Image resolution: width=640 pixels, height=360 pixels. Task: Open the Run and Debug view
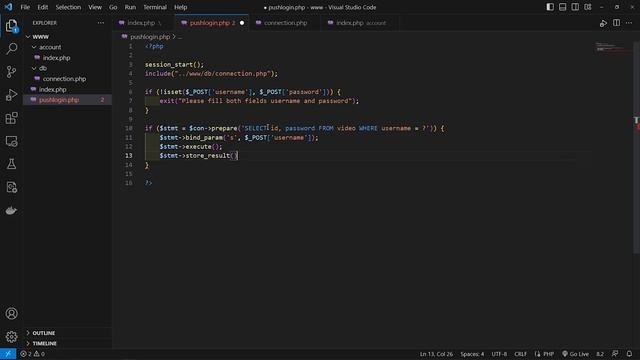(x=11, y=95)
